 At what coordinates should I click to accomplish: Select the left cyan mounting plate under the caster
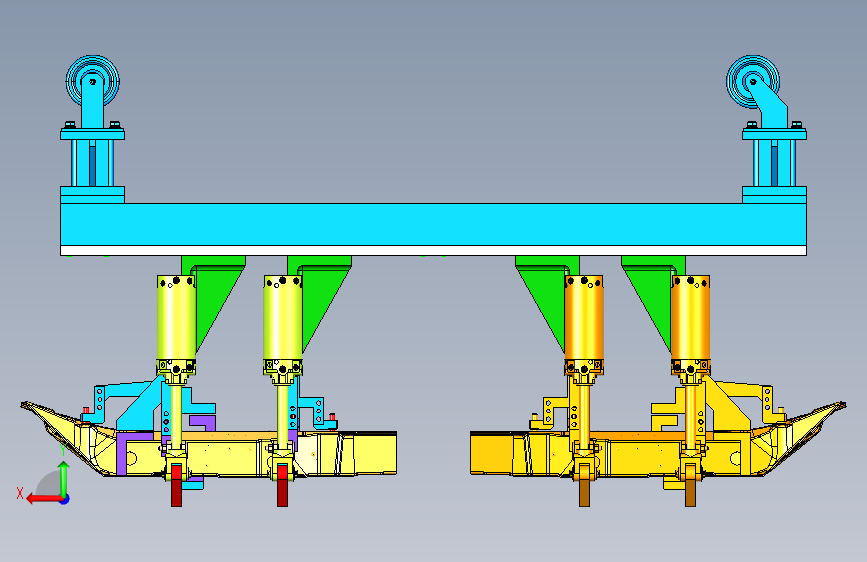pyautogui.click(x=92, y=134)
